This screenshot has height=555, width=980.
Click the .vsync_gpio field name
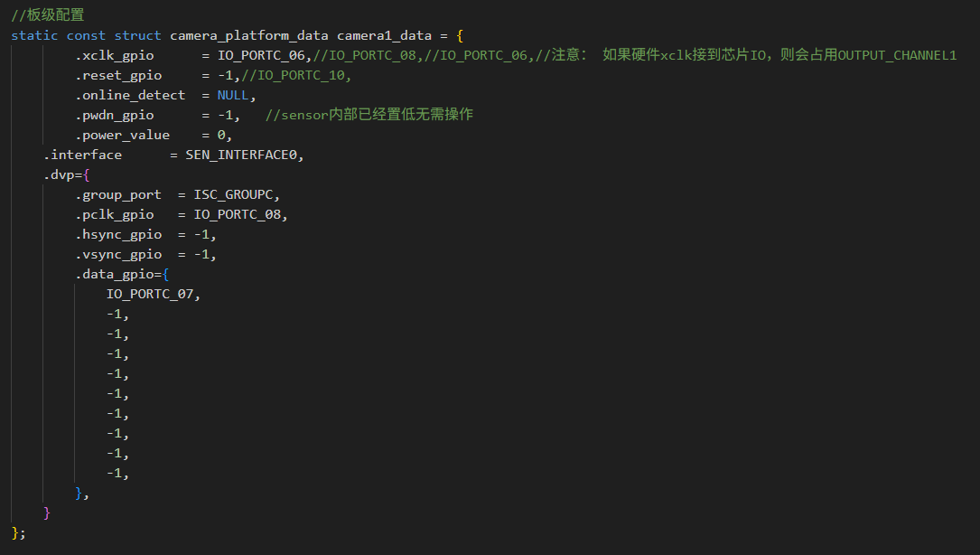118,255
